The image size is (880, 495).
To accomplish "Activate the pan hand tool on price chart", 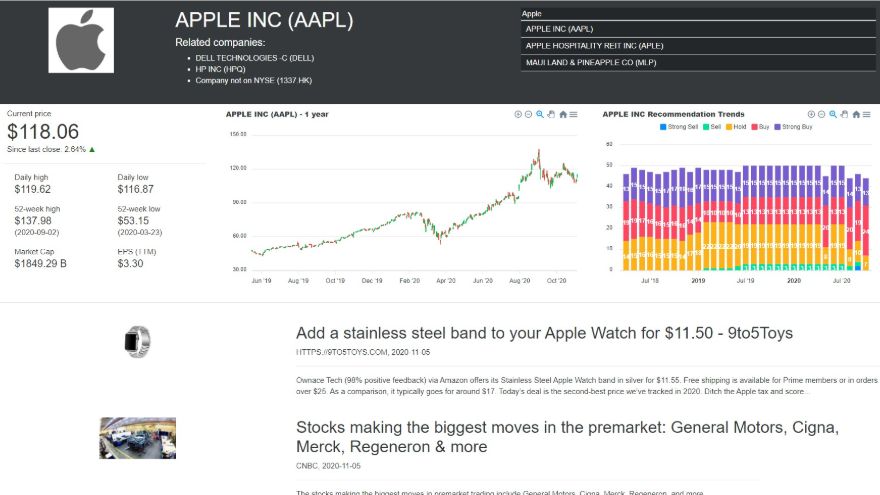I will click(551, 114).
